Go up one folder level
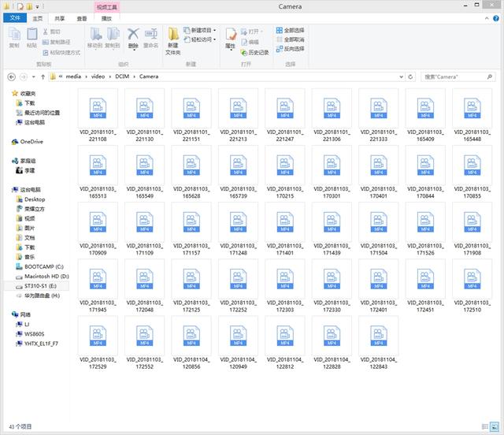Screen dimensions: 504x435 coord(43,77)
